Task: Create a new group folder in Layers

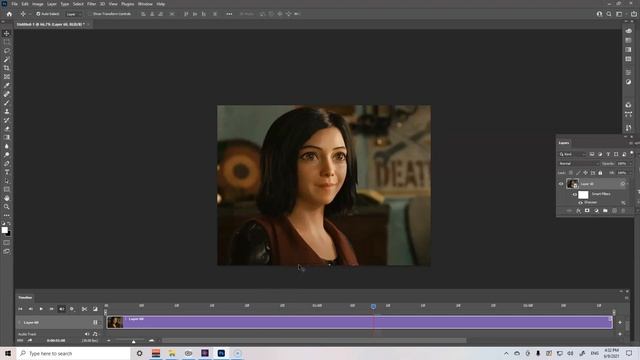Action: point(605,211)
